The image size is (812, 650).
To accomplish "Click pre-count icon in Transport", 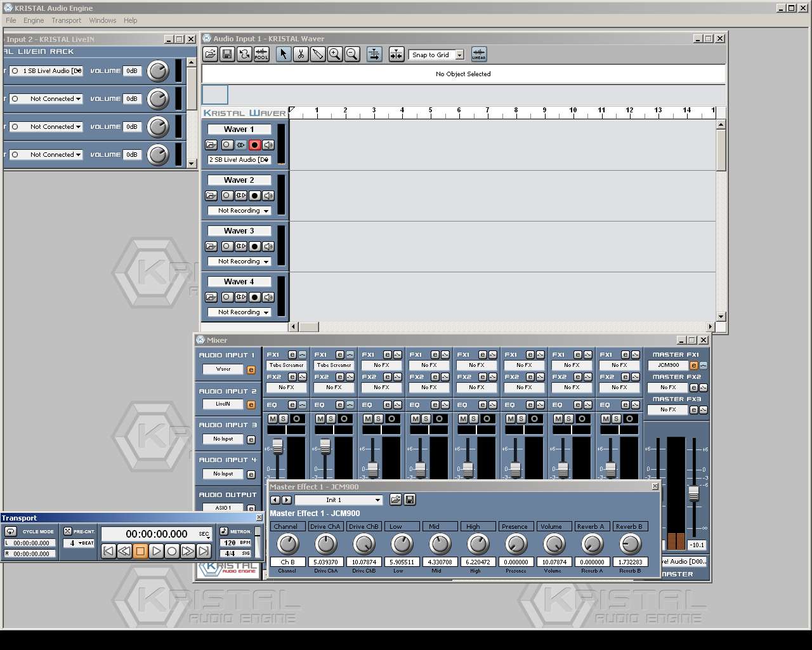I will 68,531.
